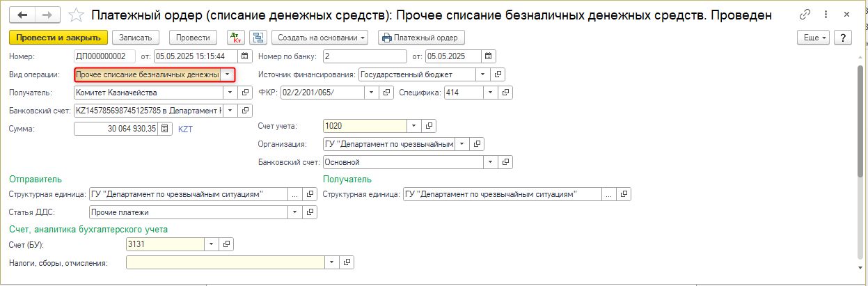
Task: Open the Получатель Комитет Казначейства record icon
Action: click(245, 93)
